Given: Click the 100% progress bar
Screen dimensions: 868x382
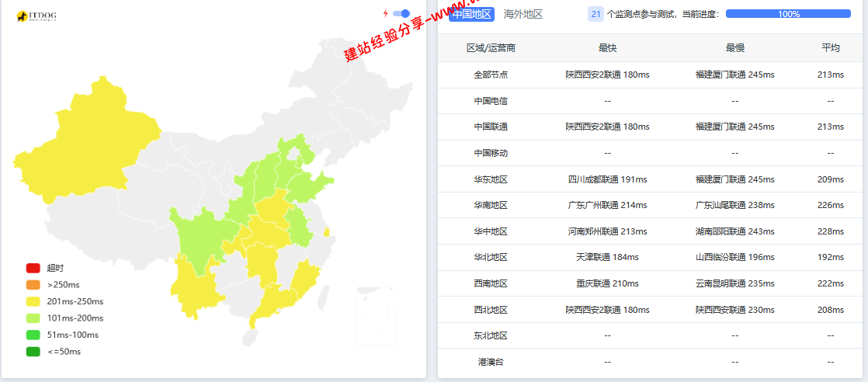Looking at the screenshot, I should pyautogui.click(x=788, y=14).
